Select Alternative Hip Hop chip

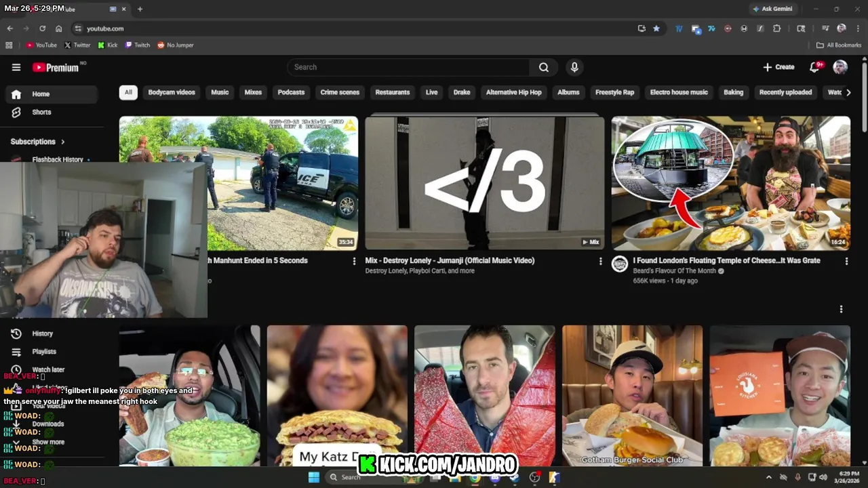(x=514, y=92)
